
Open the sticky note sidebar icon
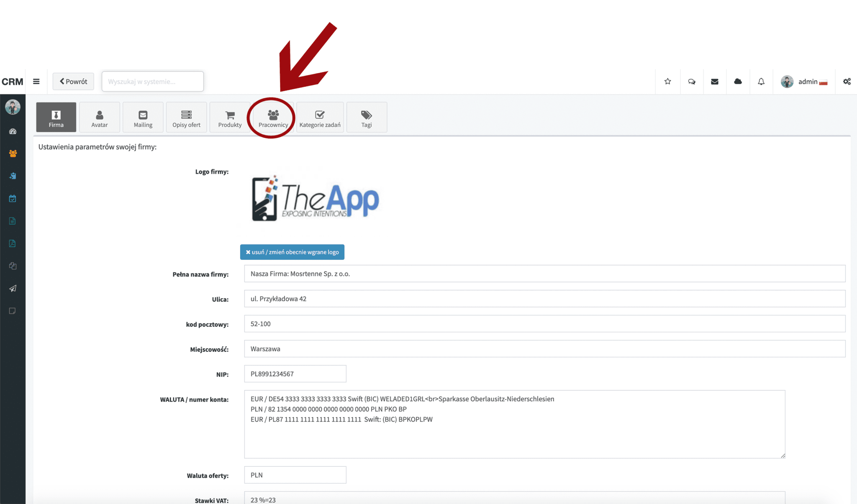13,311
